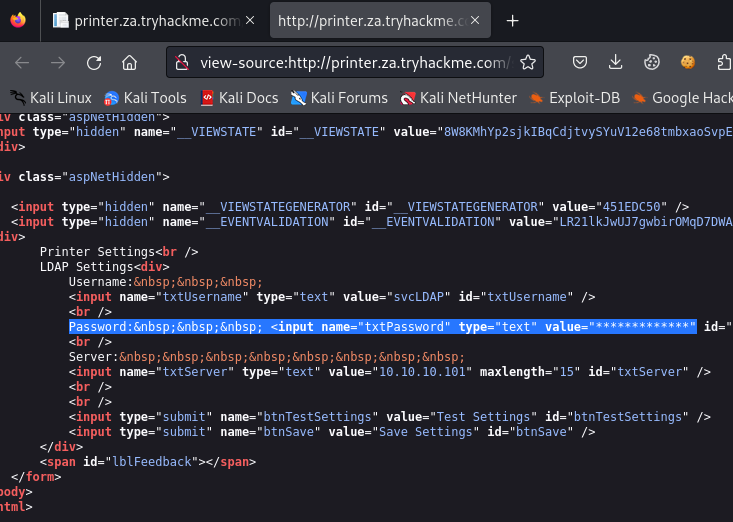
Task: Click the Exploit-DB orange bug favicon
Action: [x=536, y=98]
